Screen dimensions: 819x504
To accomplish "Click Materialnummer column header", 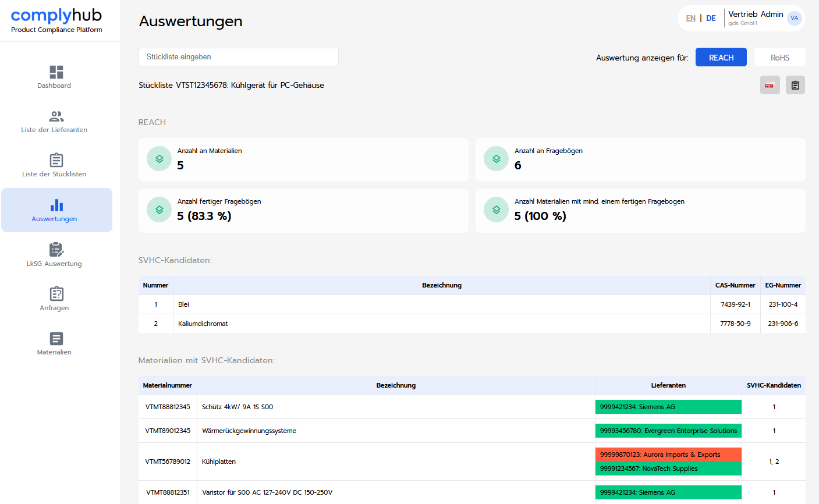I will tap(168, 385).
